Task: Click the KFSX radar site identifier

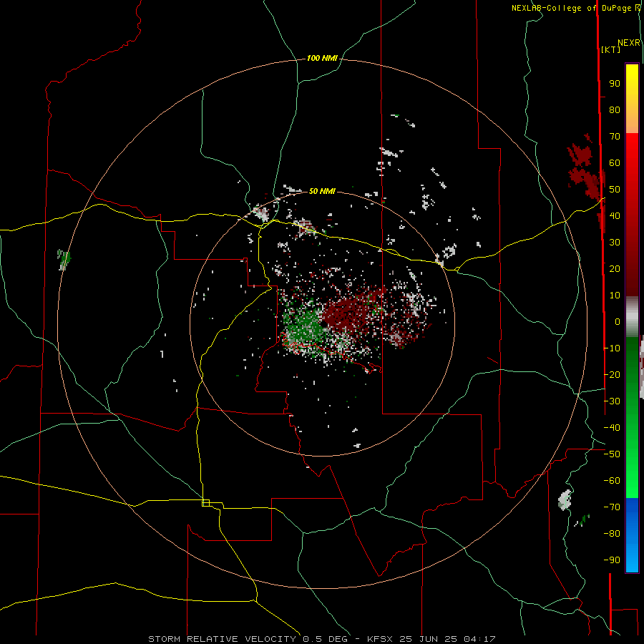Action: [380, 639]
